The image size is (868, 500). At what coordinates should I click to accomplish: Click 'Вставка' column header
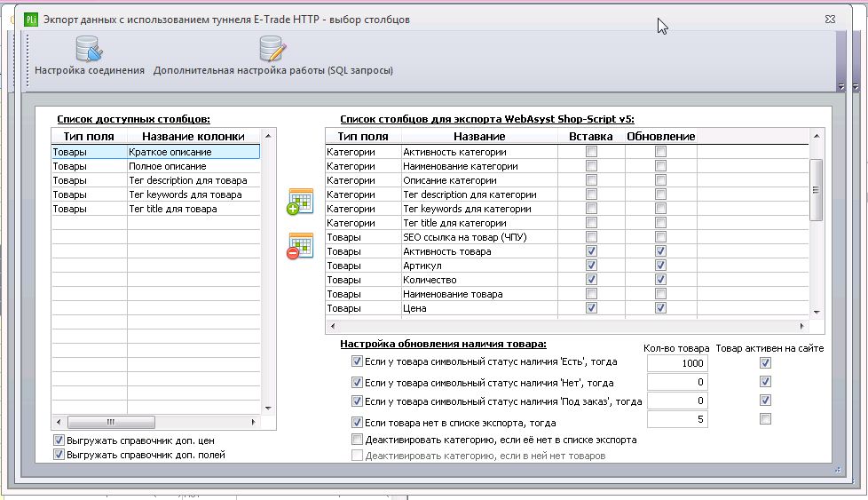pos(591,136)
